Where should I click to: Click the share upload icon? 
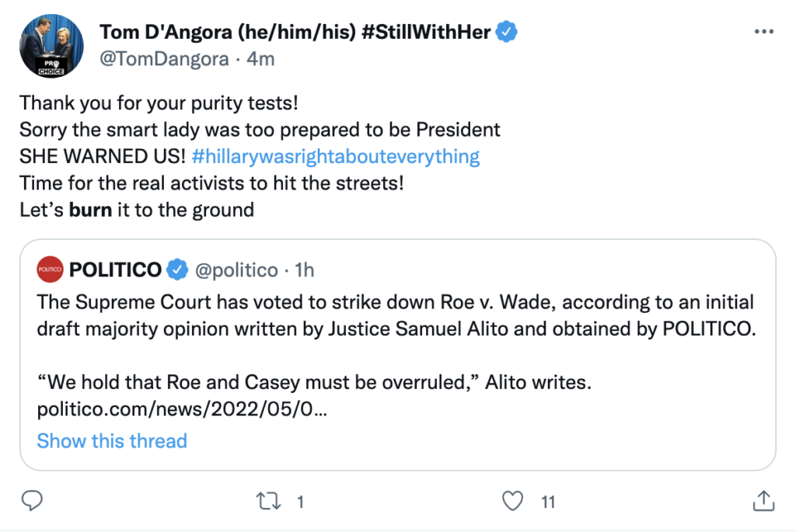click(x=763, y=501)
